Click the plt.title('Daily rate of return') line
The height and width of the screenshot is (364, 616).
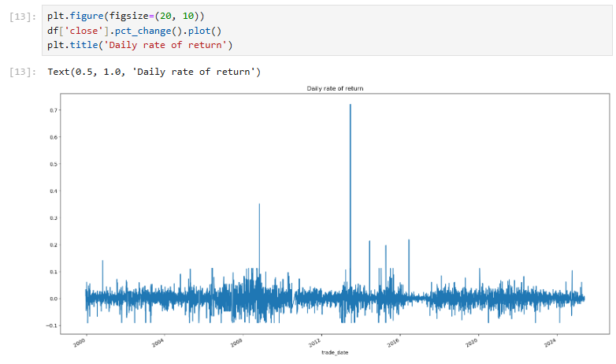coord(140,45)
